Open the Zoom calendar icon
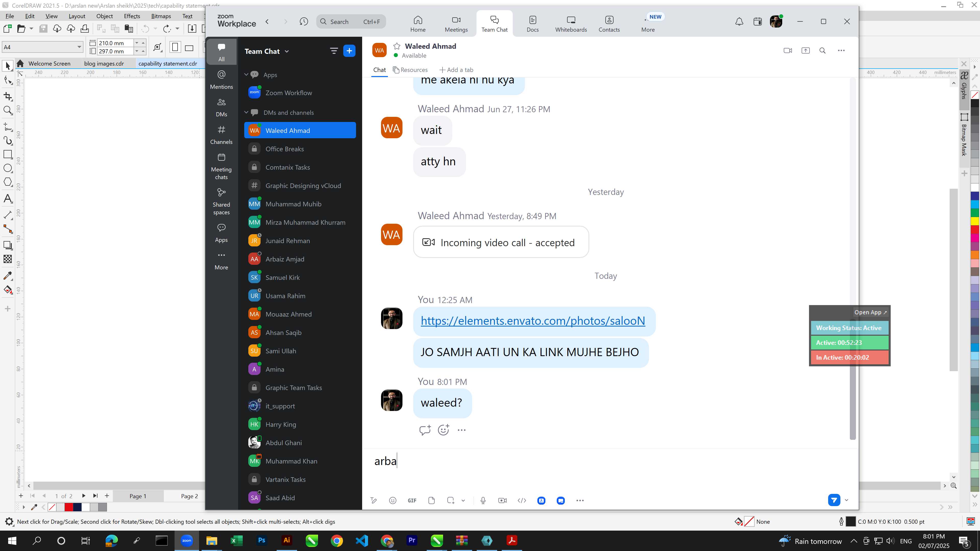 point(757,22)
